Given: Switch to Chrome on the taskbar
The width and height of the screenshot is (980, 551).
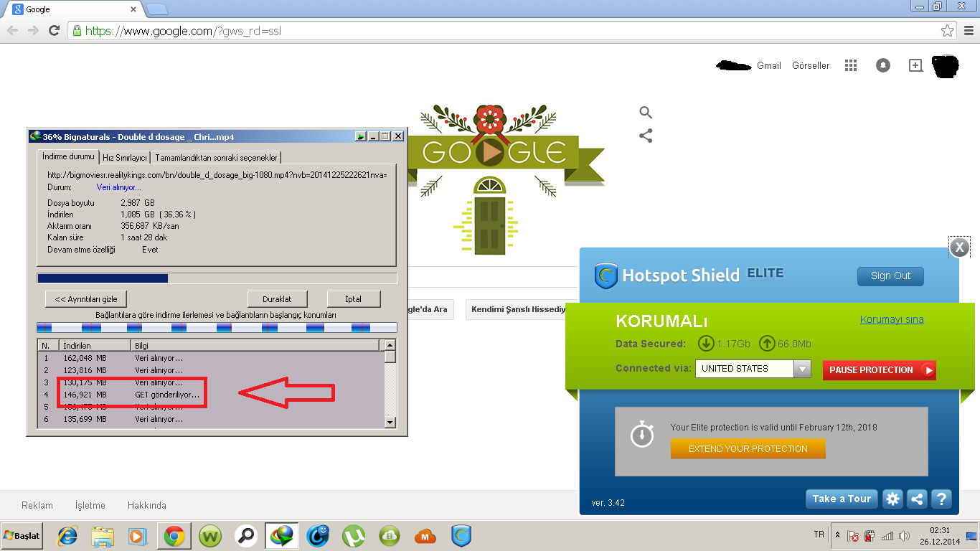Looking at the screenshot, I should pos(174,536).
